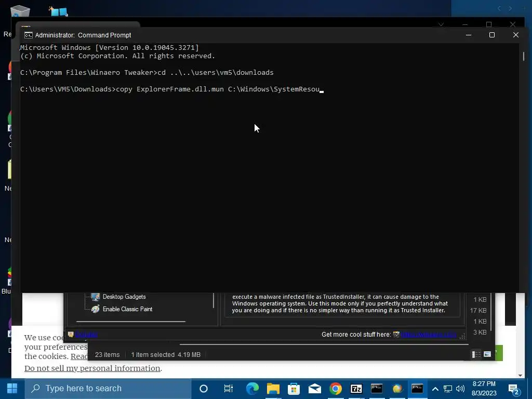Viewport: 532px width, 399px height.
Task: Open the Windows Start menu
Action: [x=12, y=389]
